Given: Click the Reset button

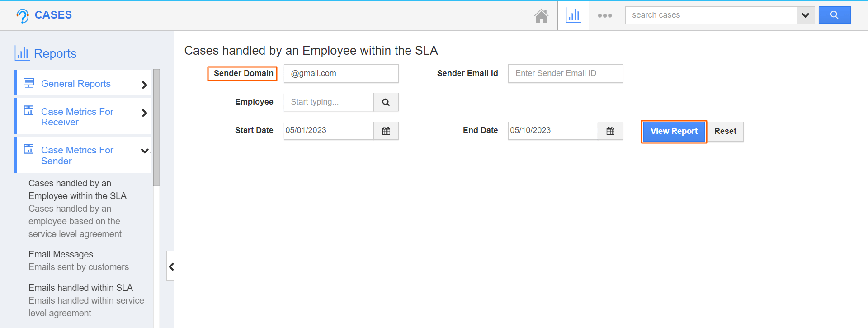Looking at the screenshot, I should (x=725, y=131).
